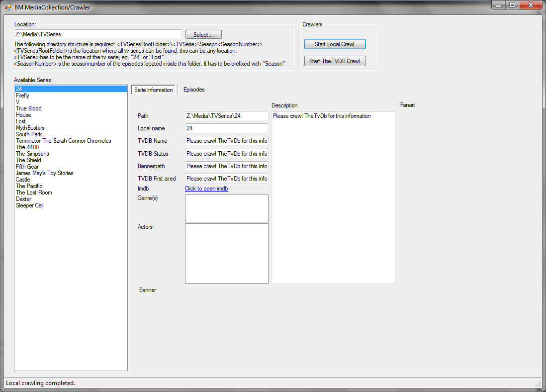This screenshot has width=546, height=392.
Task: Start TheTVDB Crawl
Action: 335,61
